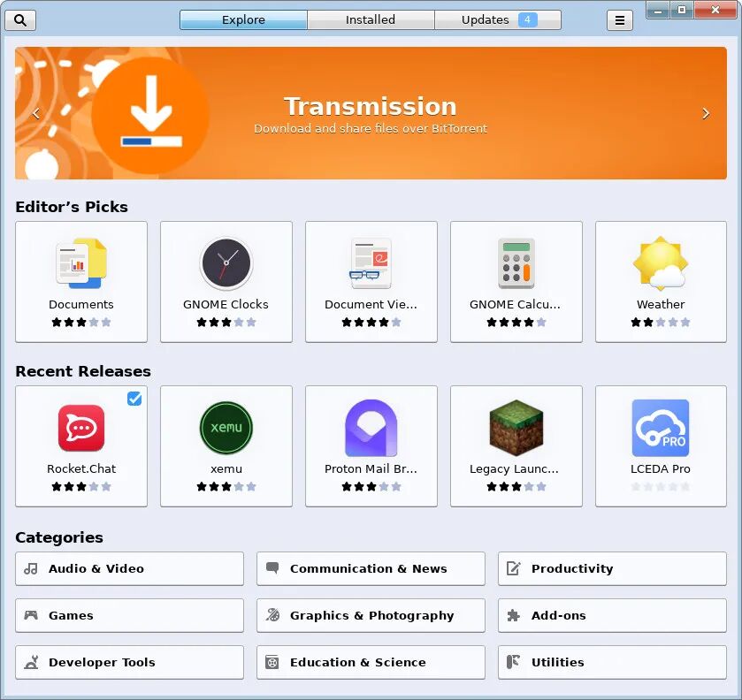Screen dimensions: 742x700
Task: Open the Communication & News category
Action: 371,568
